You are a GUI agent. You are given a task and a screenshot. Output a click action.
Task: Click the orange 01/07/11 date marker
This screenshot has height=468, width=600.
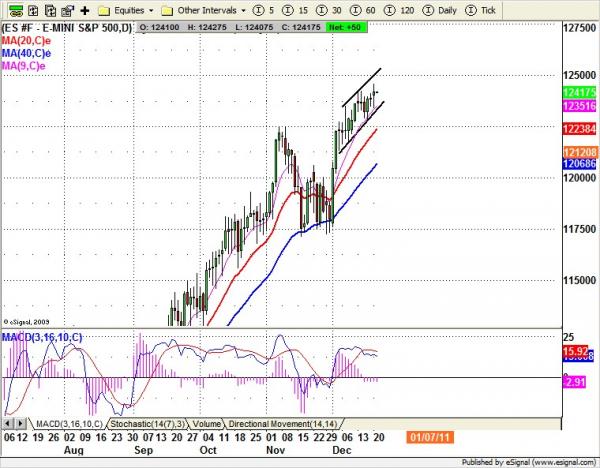pos(428,438)
